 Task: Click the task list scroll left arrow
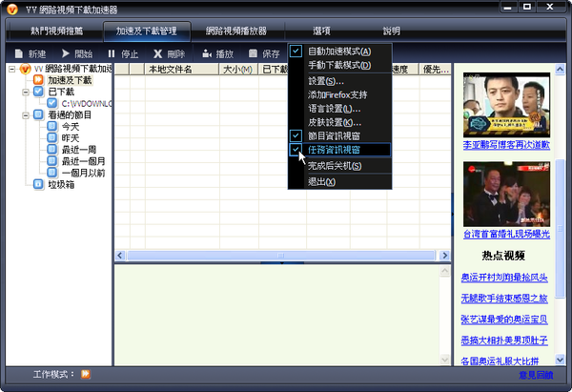120,256
